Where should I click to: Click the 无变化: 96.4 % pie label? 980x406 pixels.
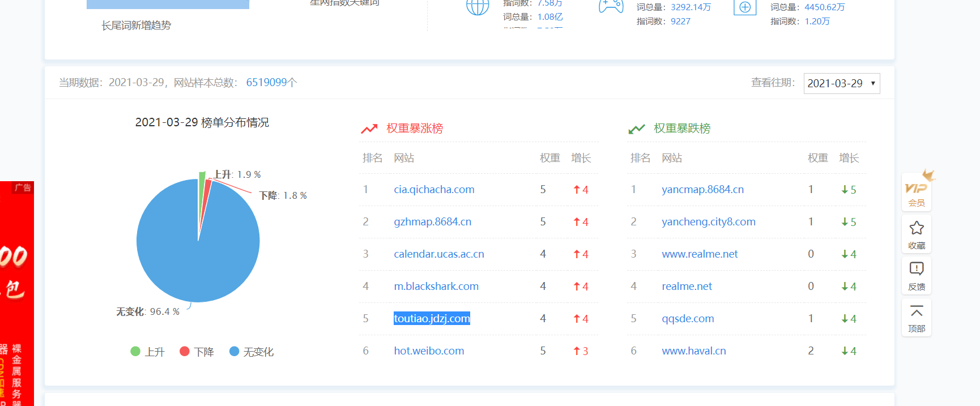tap(148, 311)
